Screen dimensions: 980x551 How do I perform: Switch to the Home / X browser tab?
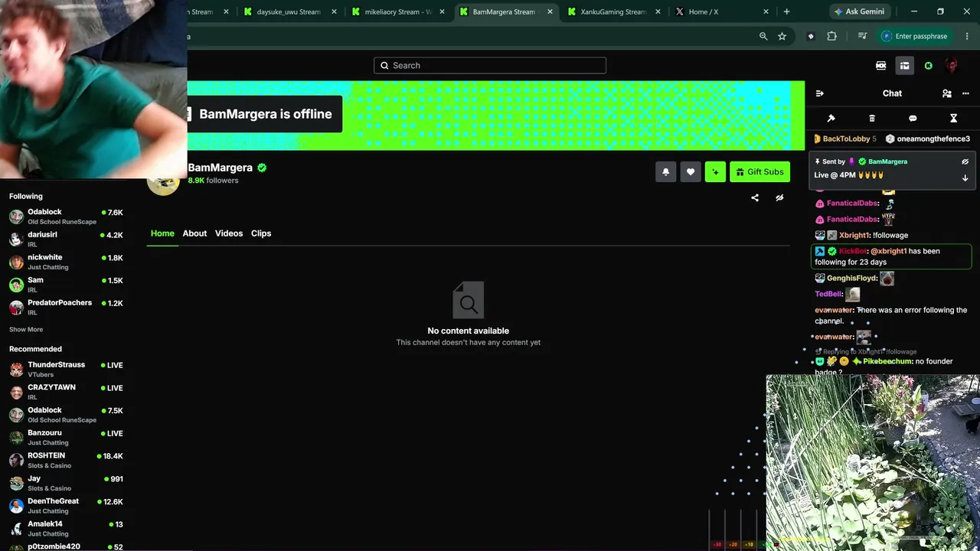[722, 11]
